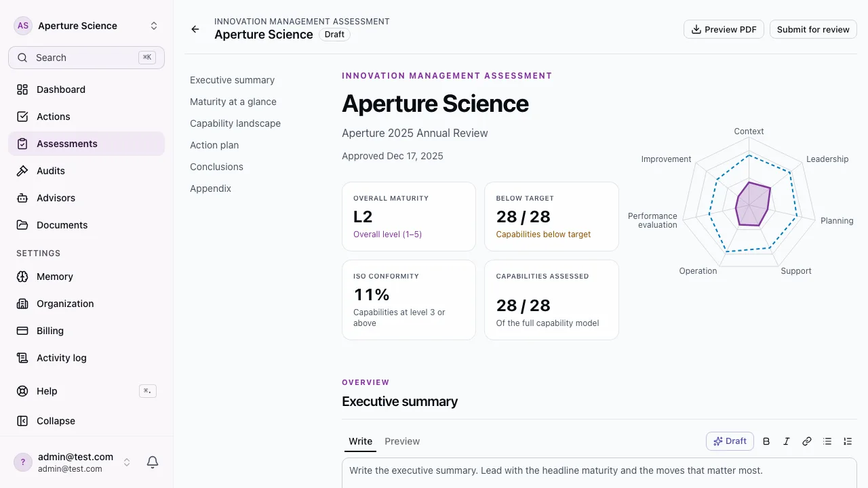Click the Operation label on radar chart
This screenshot has height=488, width=868.
point(698,271)
